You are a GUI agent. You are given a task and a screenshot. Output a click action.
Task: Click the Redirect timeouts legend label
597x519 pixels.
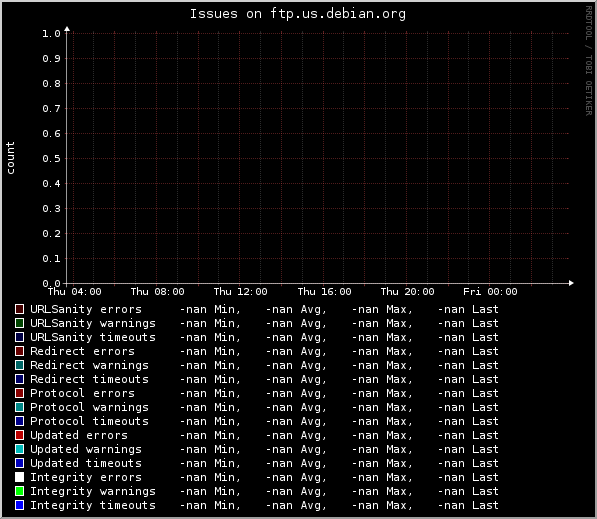click(x=89, y=379)
